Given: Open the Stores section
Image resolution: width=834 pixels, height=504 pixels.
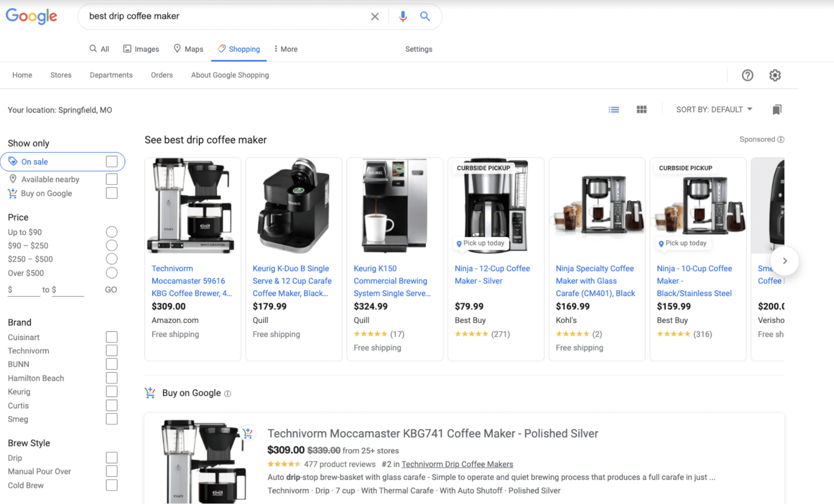Looking at the screenshot, I should coord(61,75).
